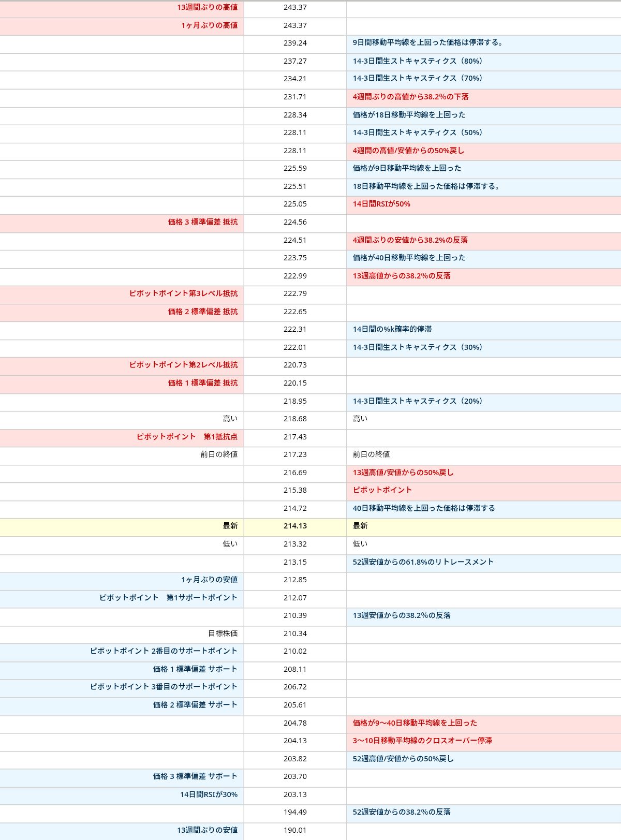
Task: Click the '13週間ぶりの高値' label
Action: pyautogui.click(x=208, y=7)
